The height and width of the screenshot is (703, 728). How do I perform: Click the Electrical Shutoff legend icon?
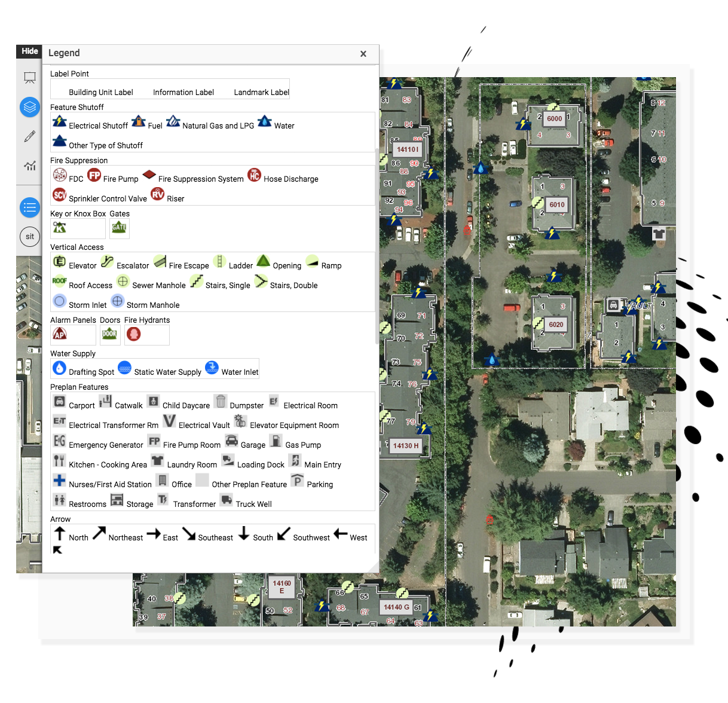(60, 121)
